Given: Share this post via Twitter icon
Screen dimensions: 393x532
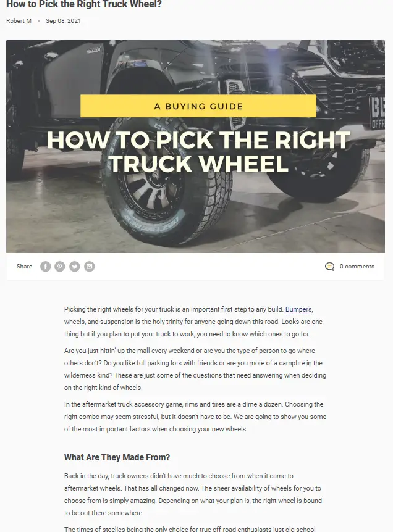Looking at the screenshot, I should [75, 267].
